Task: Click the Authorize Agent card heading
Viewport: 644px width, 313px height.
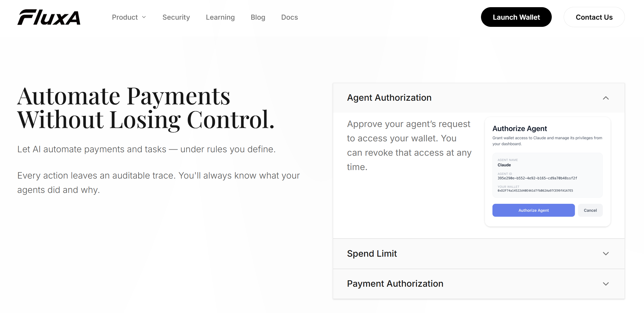Action: [x=520, y=129]
